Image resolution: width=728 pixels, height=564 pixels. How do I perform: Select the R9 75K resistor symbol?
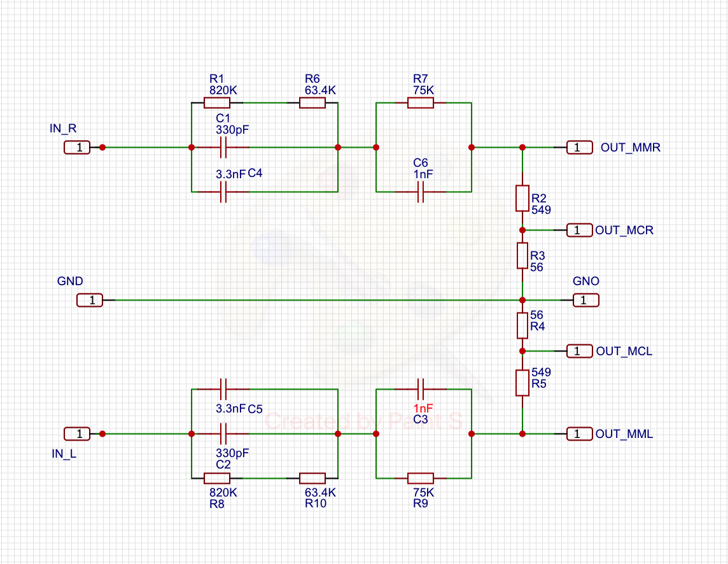(420, 478)
